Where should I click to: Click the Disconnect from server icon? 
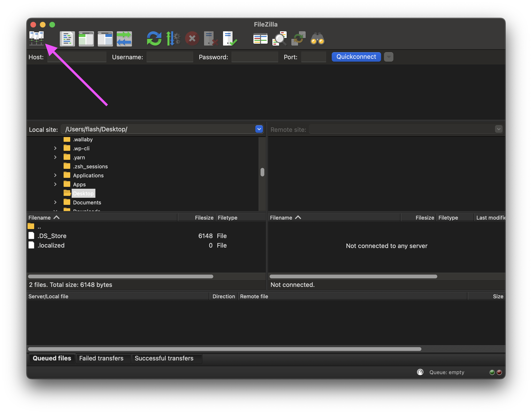coord(210,39)
